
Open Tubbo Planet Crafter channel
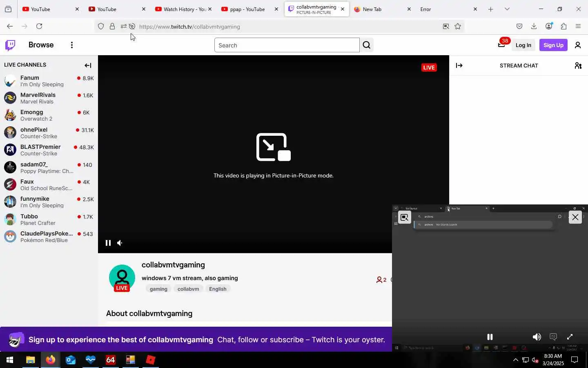coord(49,220)
